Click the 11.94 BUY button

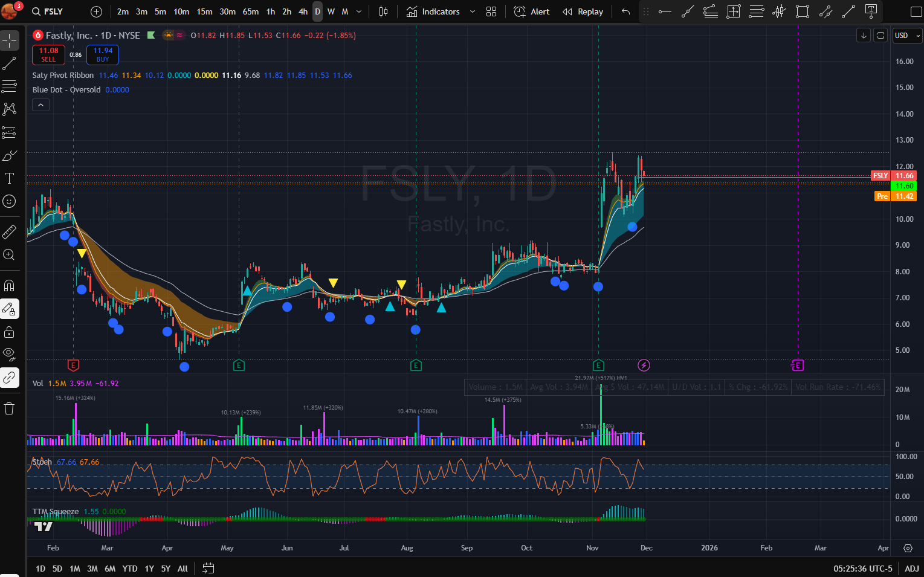click(103, 54)
